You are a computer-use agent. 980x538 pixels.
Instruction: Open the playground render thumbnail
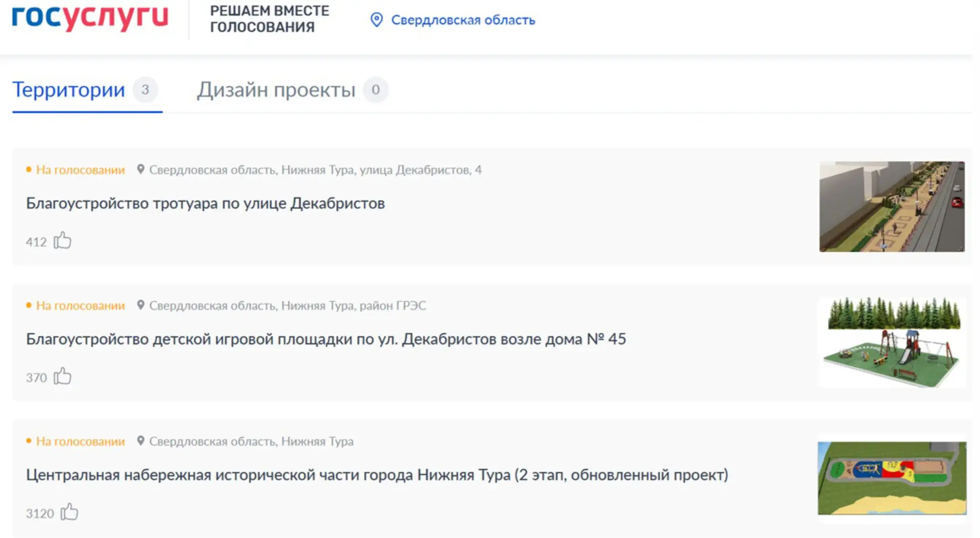(x=892, y=343)
